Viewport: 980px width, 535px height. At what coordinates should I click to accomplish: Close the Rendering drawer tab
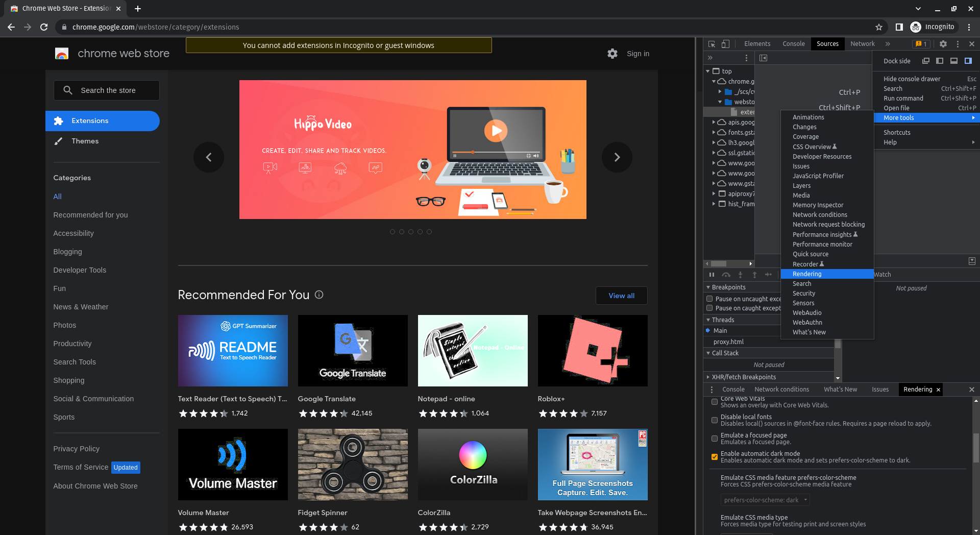click(938, 390)
